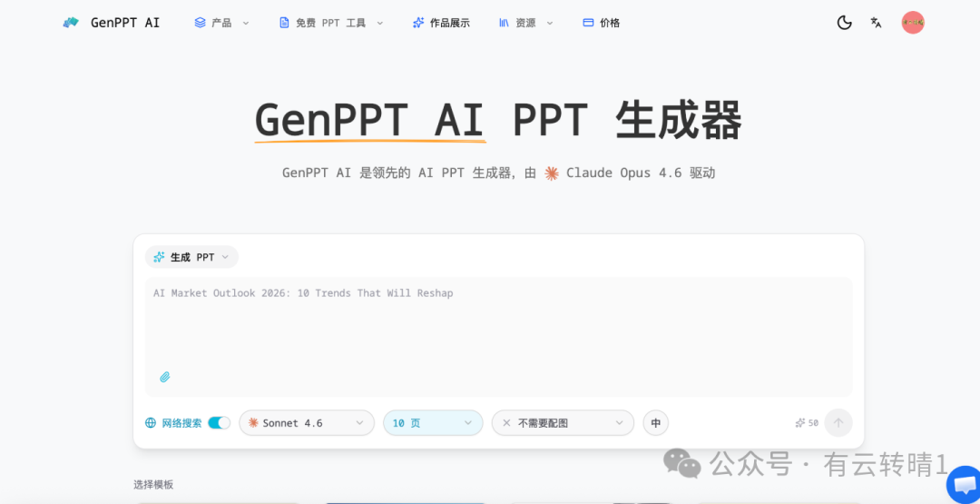Open the 免费 PPT 工具 menu
This screenshot has width=980, height=504.
click(331, 23)
